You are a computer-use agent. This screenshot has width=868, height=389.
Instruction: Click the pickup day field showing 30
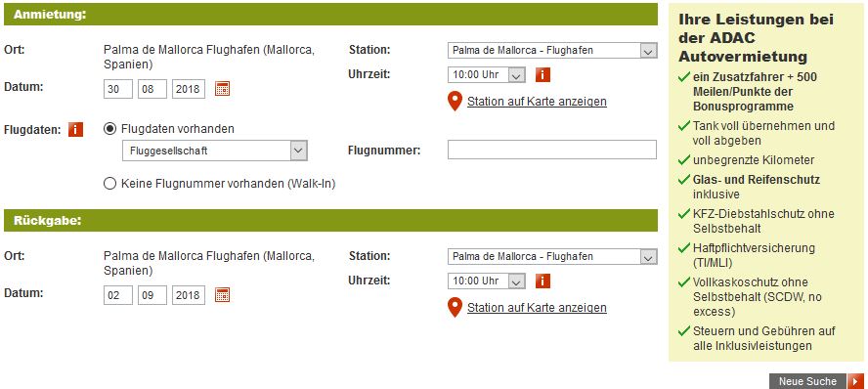tap(118, 89)
